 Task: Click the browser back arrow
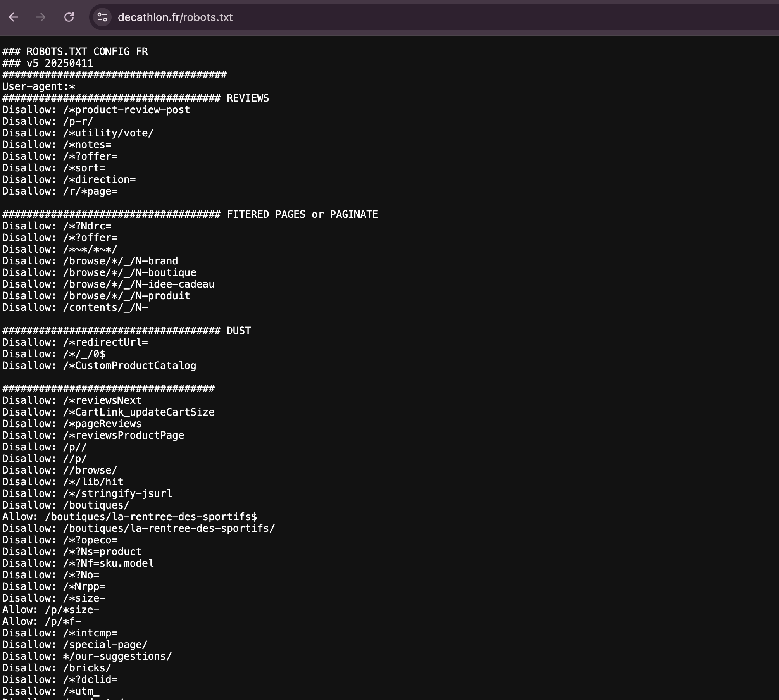tap(14, 17)
